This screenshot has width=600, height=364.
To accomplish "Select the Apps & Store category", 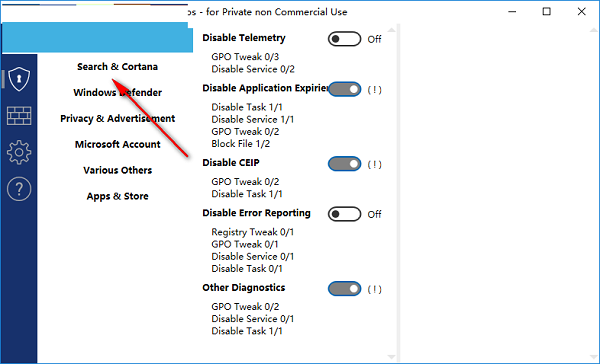I will tap(117, 196).
